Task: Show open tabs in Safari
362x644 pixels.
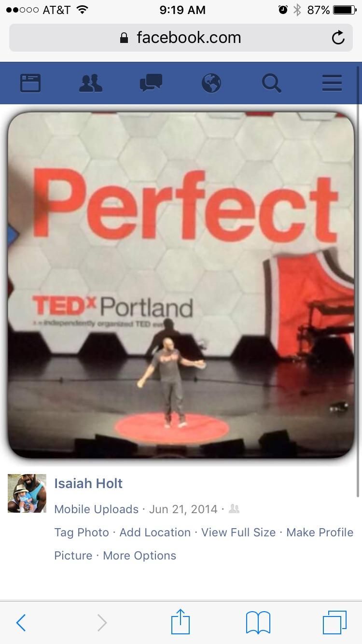Action: [334, 623]
